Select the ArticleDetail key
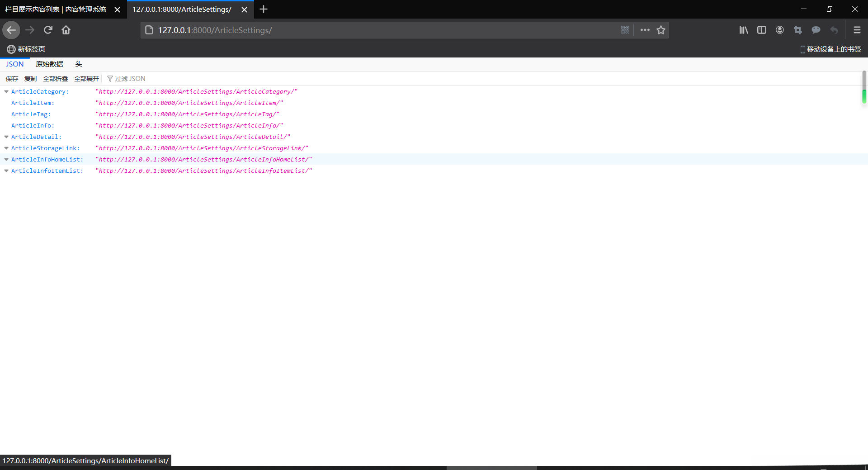The image size is (868, 470). coord(36,137)
